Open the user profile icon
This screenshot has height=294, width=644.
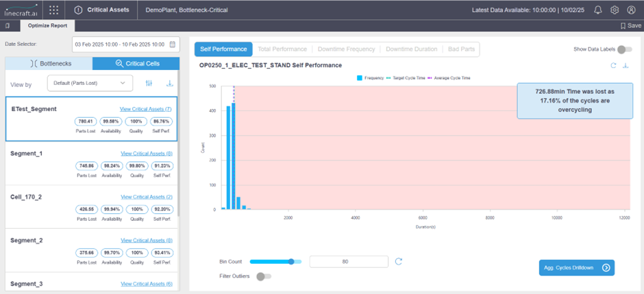631,10
